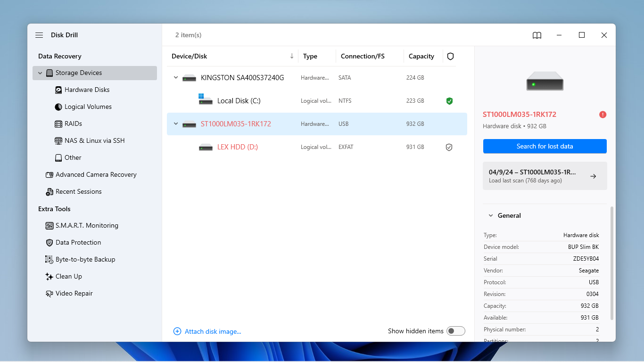This screenshot has height=362, width=644.
Task: Open the help book icon in title bar
Action: coord(537,35)
